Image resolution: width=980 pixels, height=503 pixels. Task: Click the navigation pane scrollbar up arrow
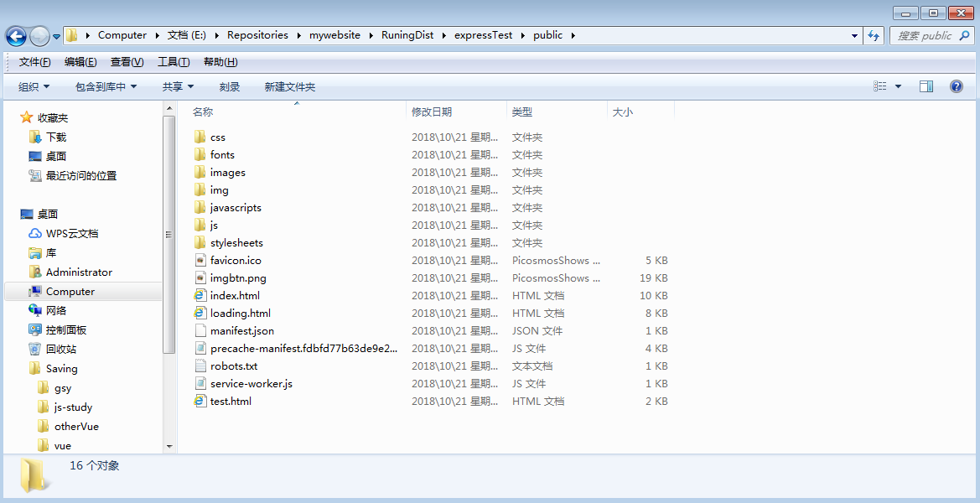click(169, 108)
